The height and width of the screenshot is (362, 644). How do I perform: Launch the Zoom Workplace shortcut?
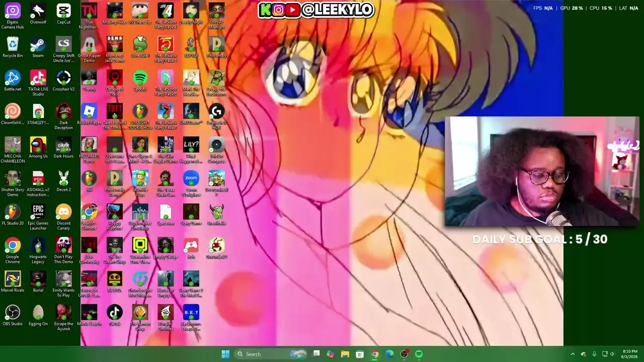[191, 184]
